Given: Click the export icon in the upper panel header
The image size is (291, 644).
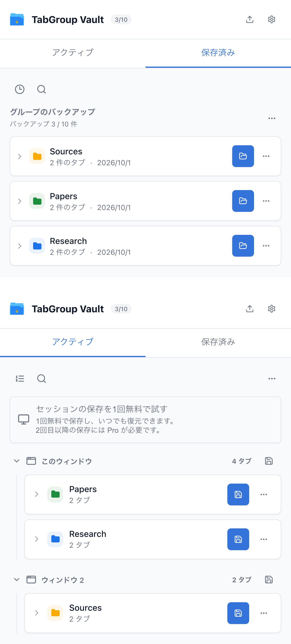Looking at the screenshot, I should (x=250, y=20).
